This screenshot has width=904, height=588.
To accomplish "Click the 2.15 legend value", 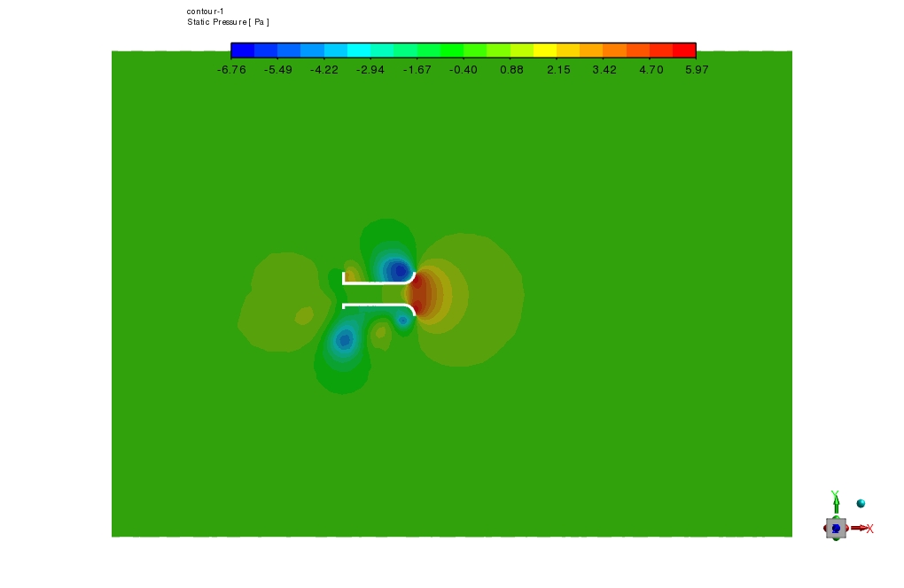I will click(558, 70).
